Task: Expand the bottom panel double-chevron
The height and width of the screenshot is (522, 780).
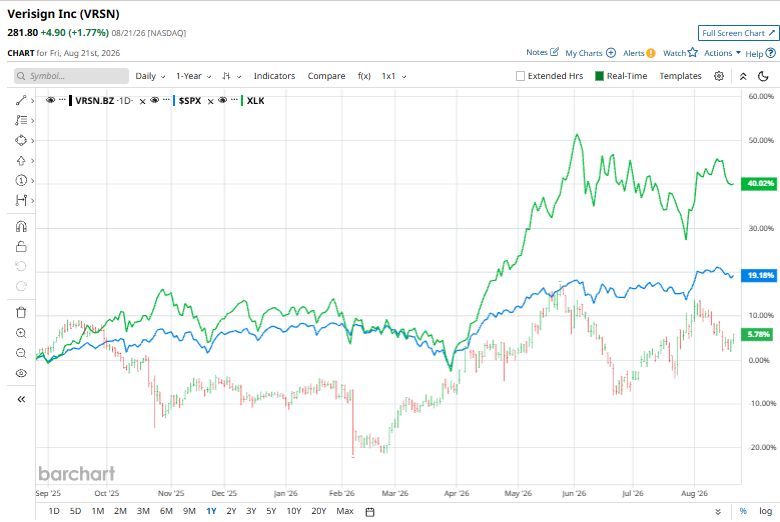Action: tap(718, 512)
